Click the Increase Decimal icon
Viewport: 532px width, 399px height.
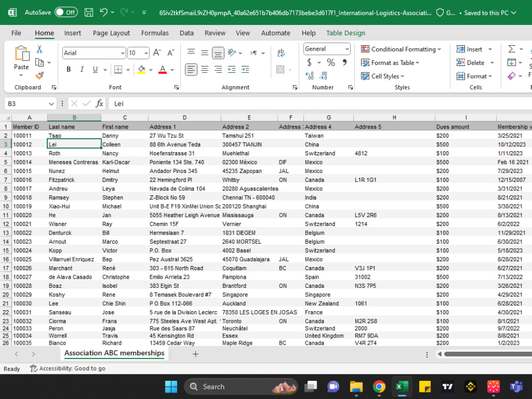[x=310, y=76]
